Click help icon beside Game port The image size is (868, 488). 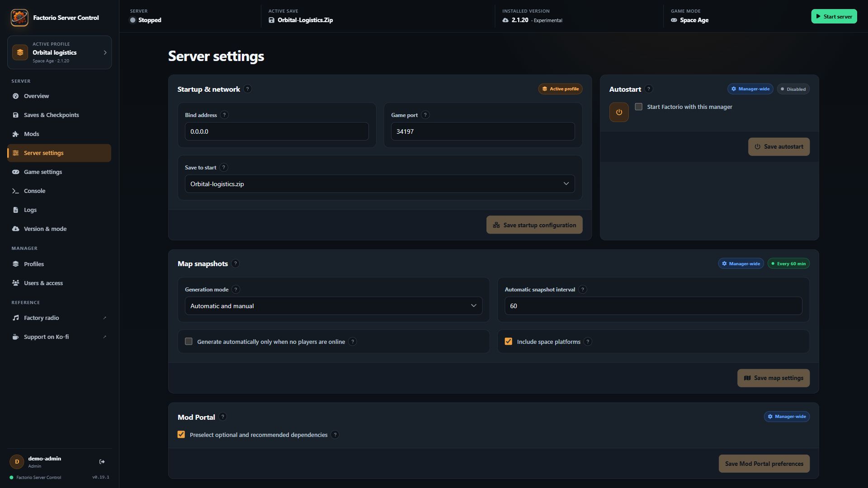(425, 115)
